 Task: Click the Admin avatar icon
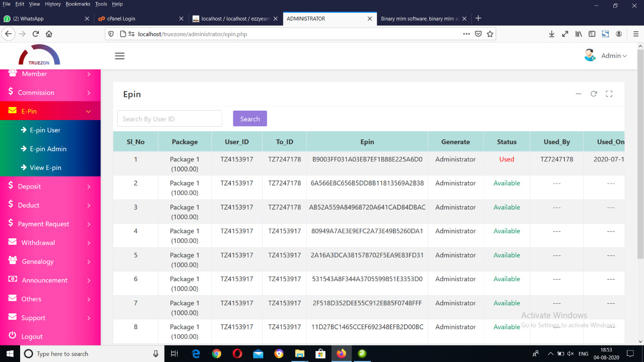590,55
